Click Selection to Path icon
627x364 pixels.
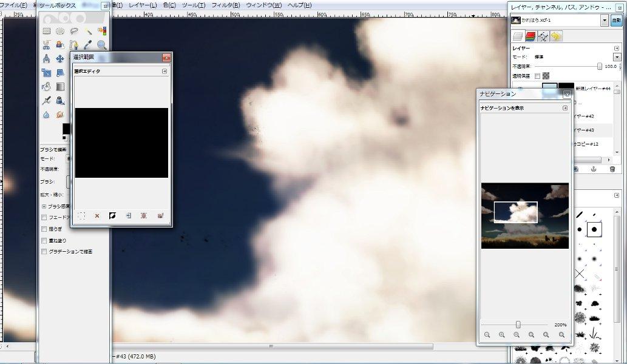pos(144,216)
